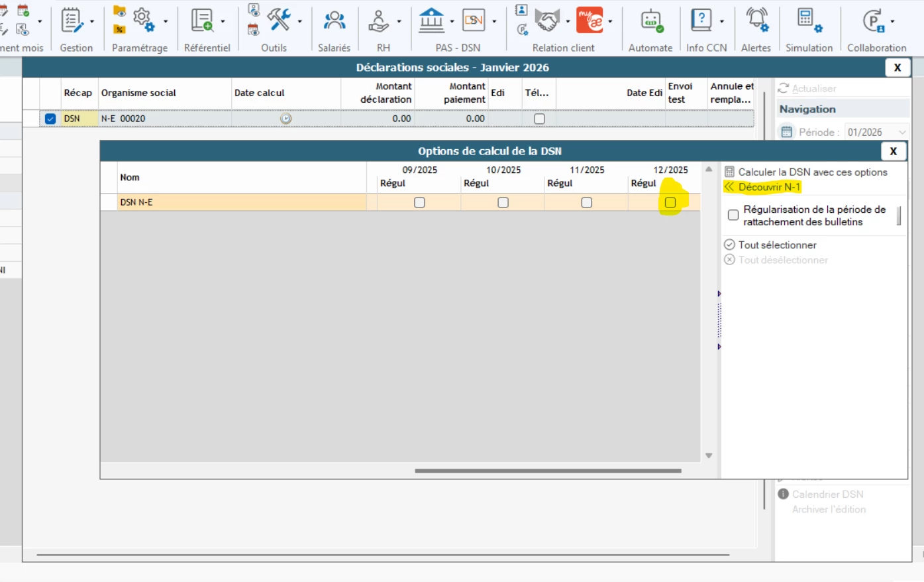The image size is (924, 582).
Task: Expand the Gestion dropdown arrow
Action: (92, 21)
